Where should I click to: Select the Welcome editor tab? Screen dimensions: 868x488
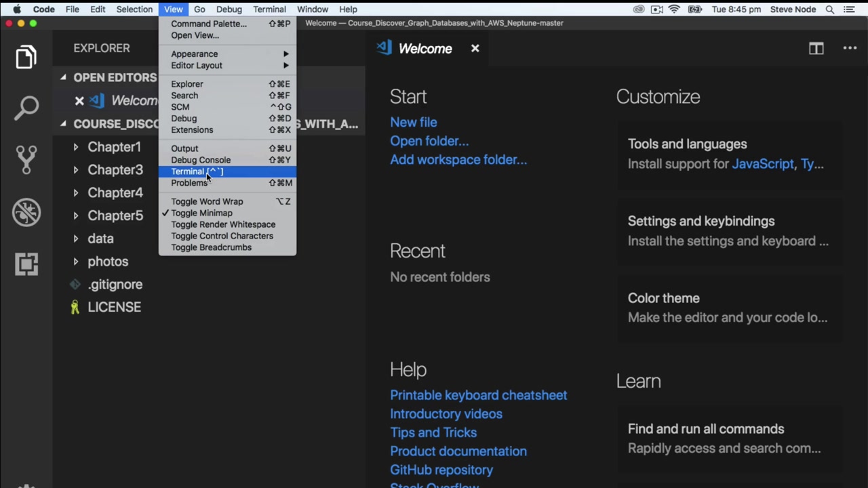429,48
